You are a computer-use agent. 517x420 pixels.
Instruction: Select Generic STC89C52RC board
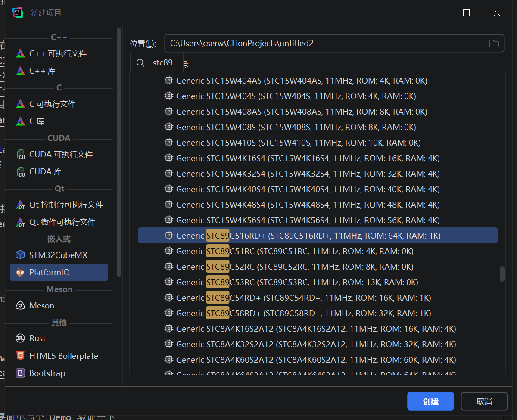point(295,267)
